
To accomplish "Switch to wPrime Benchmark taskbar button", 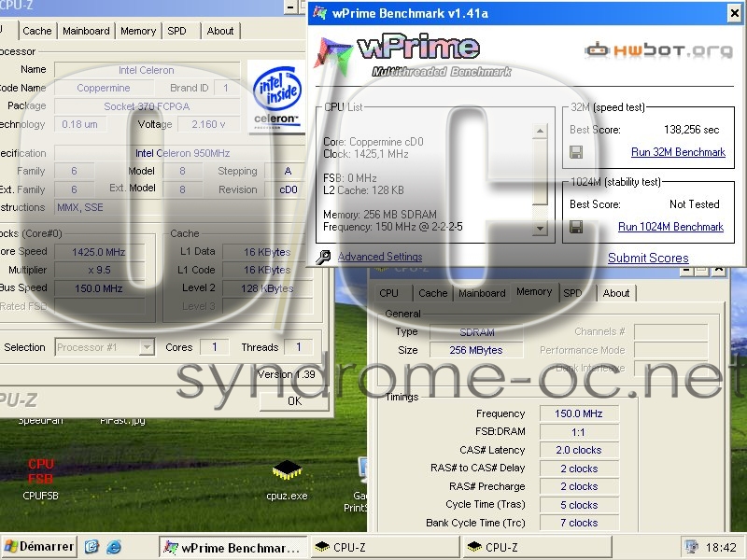I will point(233,547).
